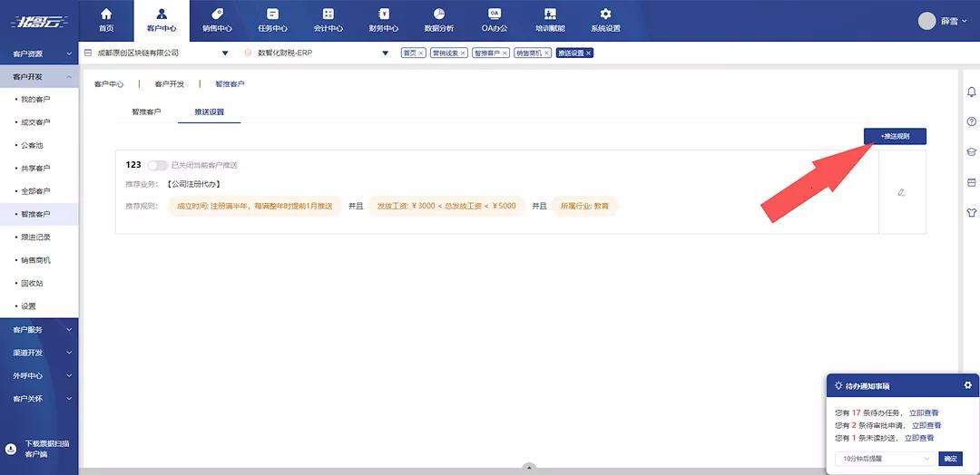The height and width of the screenshot is (475, 980).
Task: Select 智推客户 in the sidebar
Action: [x=39, y=214]
